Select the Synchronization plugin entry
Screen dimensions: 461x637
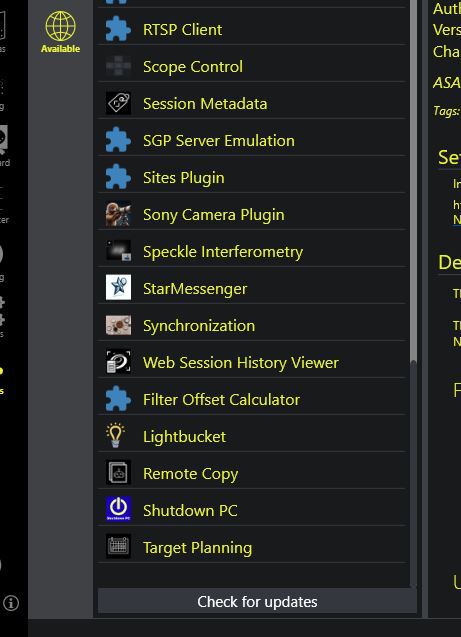coord(252,325)
